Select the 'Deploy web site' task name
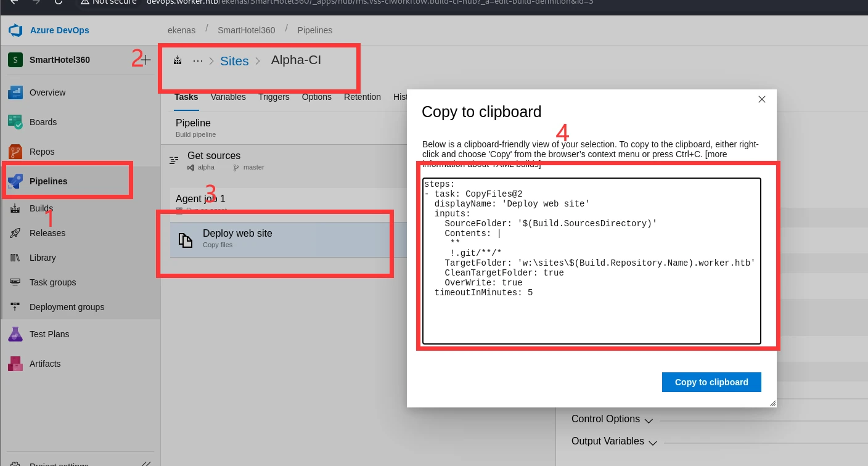868x466 pixels. [237, 234]
